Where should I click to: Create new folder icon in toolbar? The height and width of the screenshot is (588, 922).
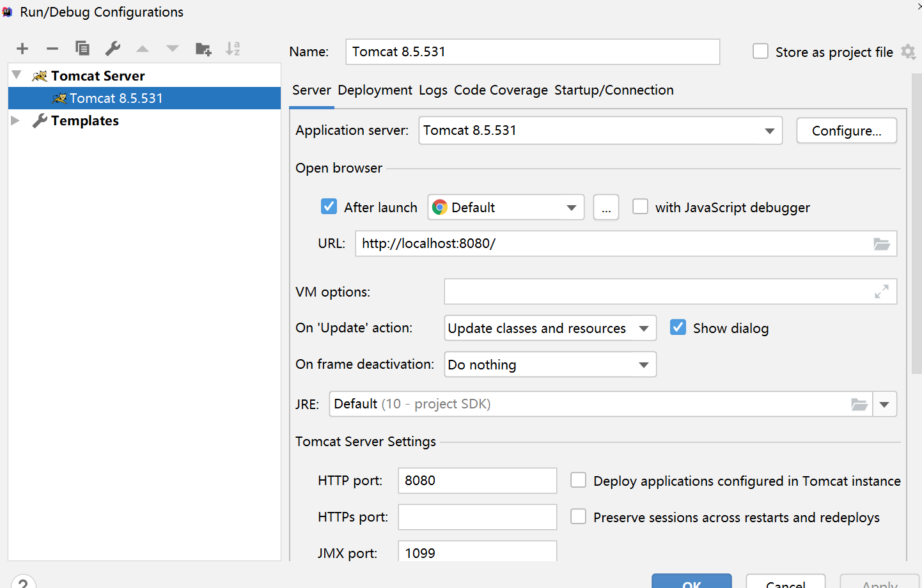pyautogui.click(x=203, y=49)
